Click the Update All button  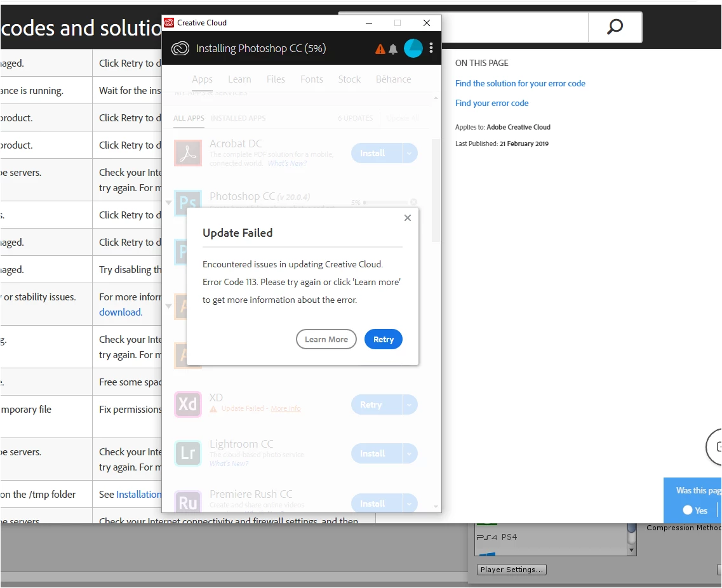[x=403, y=118]
